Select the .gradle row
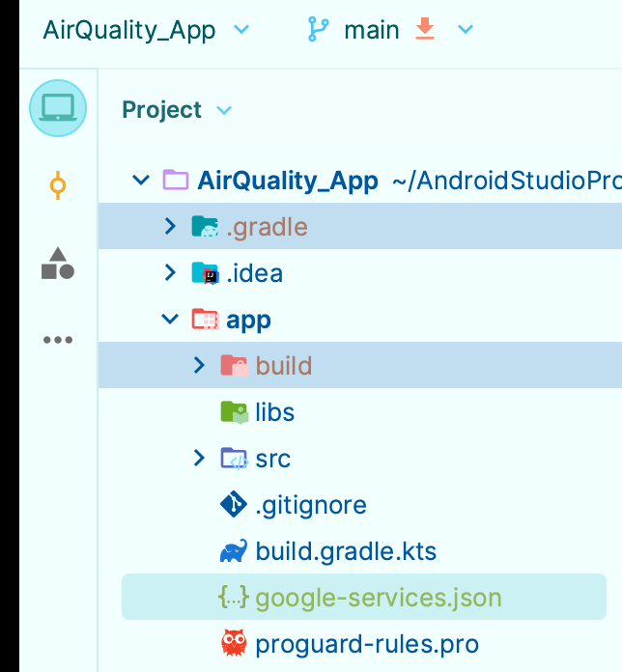The image size is (622, 672). 360,226
